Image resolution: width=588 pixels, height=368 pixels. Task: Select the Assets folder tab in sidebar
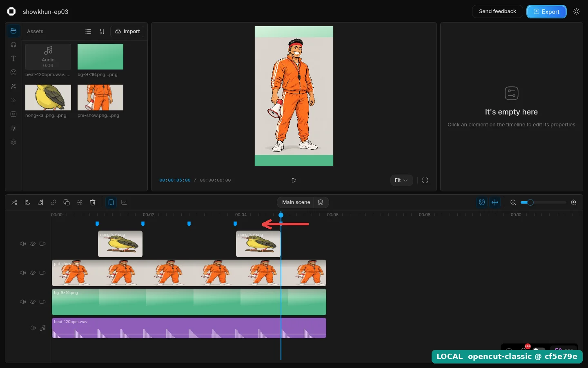click(x=13, y=31)
